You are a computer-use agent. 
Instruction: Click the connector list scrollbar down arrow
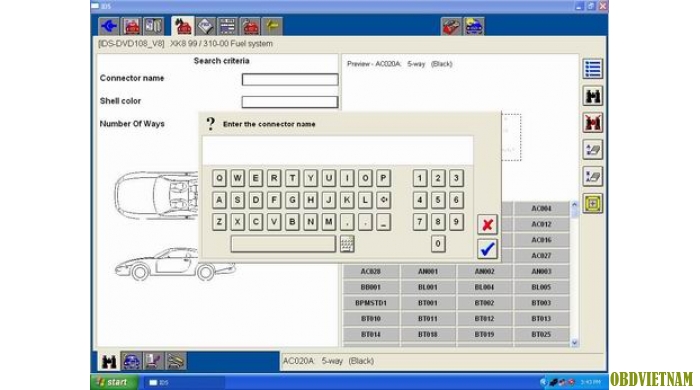point(575,343)
